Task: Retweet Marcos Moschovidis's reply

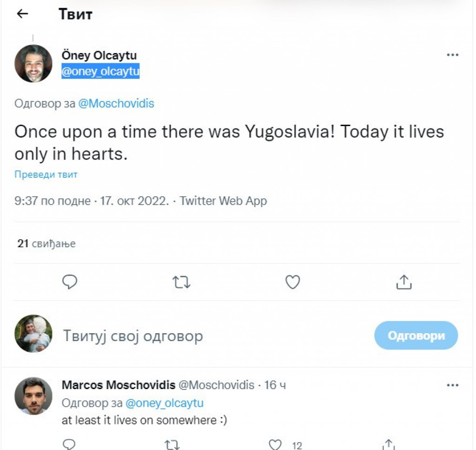Action: click(172, 444)
